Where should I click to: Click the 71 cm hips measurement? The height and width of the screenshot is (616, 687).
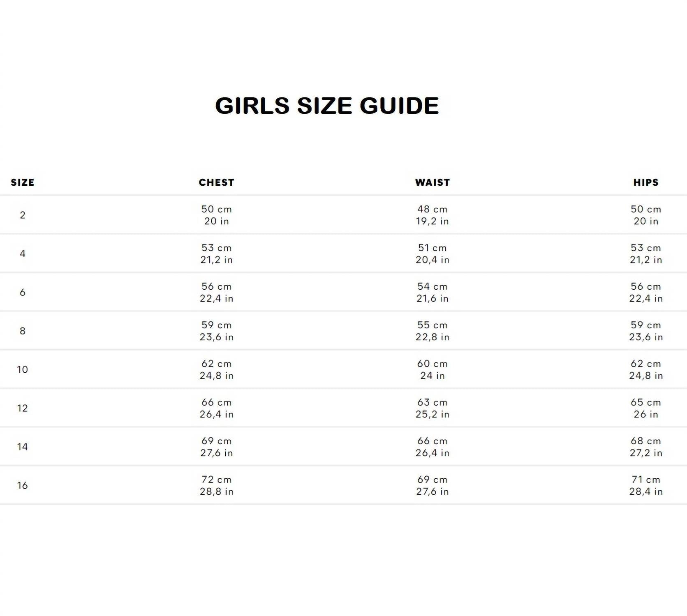pos(645,480)
